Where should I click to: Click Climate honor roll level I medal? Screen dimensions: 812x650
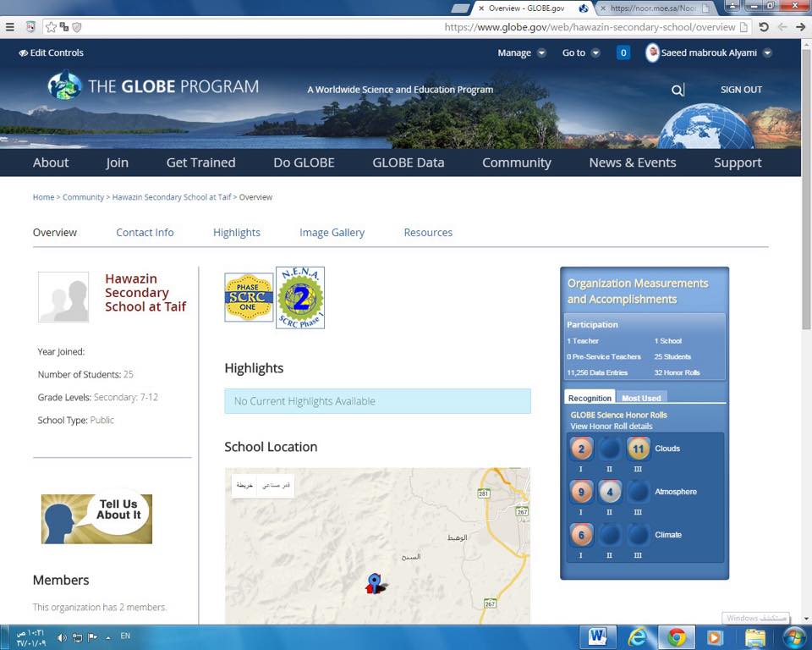[581, 535]
